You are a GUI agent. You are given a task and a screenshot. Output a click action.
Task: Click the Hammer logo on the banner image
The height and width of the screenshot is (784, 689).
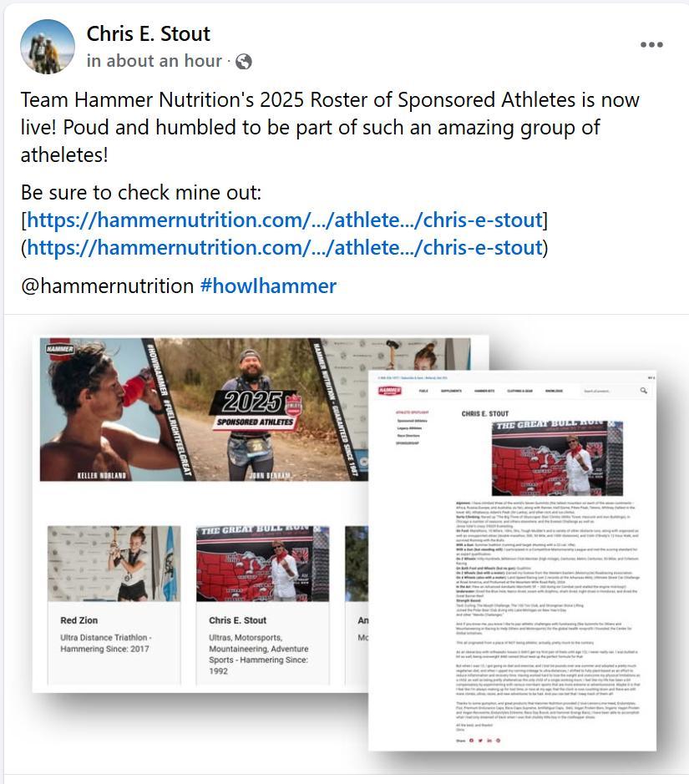click(60, 348)
